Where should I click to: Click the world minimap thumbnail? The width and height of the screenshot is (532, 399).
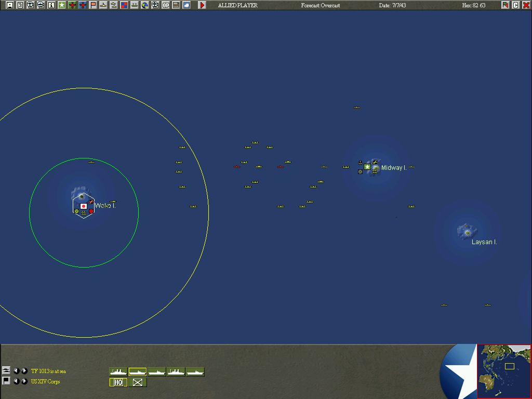(x=504, y=371)
